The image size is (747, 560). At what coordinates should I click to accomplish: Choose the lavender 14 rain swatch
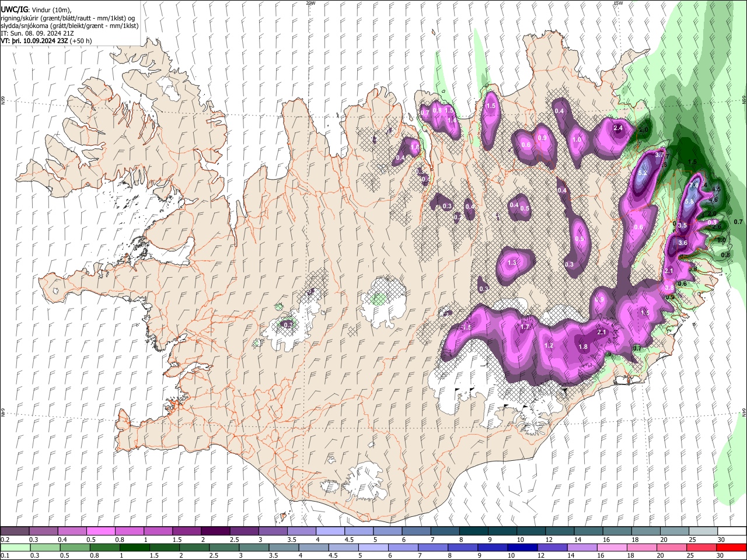pos(581,547)
